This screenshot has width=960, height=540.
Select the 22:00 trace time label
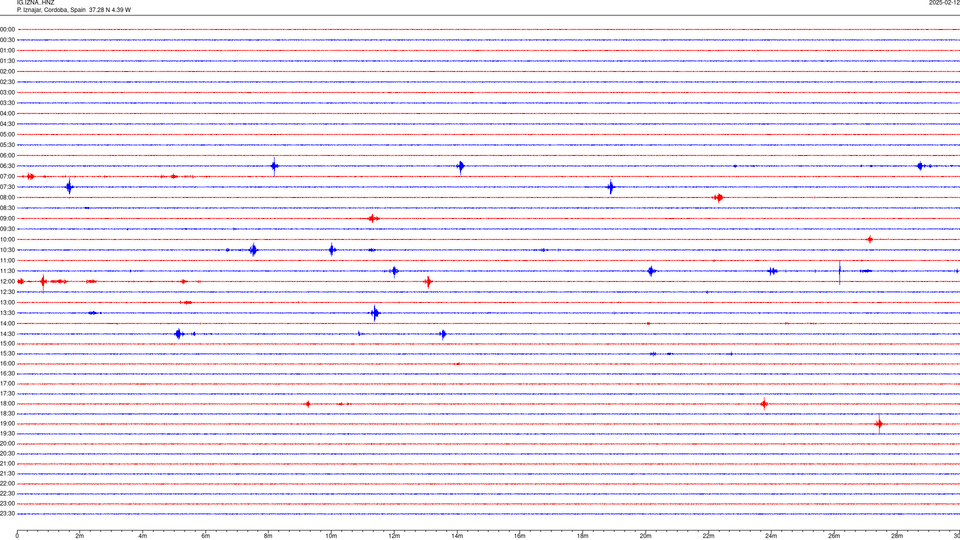(x=7, y=484)
